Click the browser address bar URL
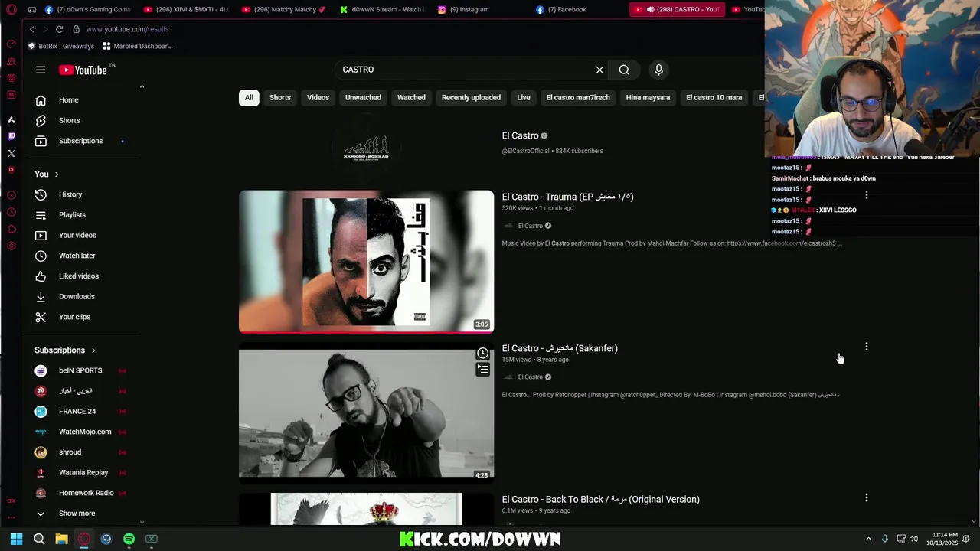 (x=127, y=29)
